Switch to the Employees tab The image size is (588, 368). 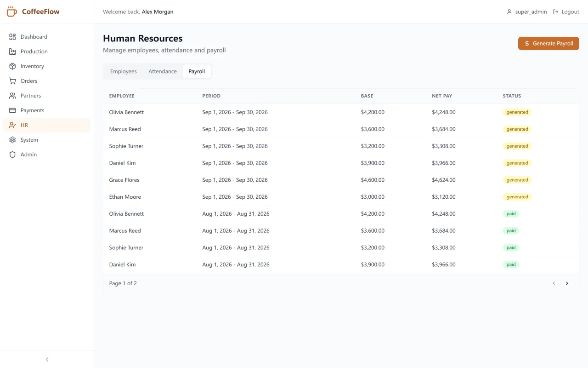pyautogui.click(x=124, y=71)
